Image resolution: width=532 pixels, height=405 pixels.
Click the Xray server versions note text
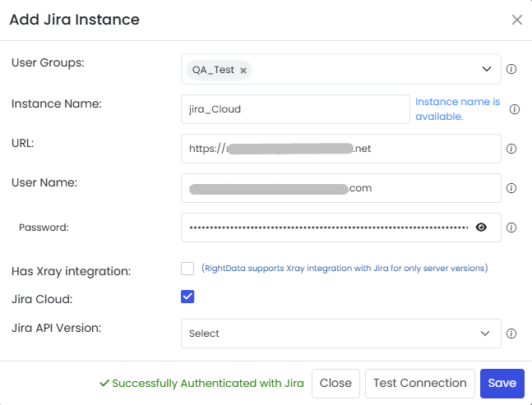point(345,269)
